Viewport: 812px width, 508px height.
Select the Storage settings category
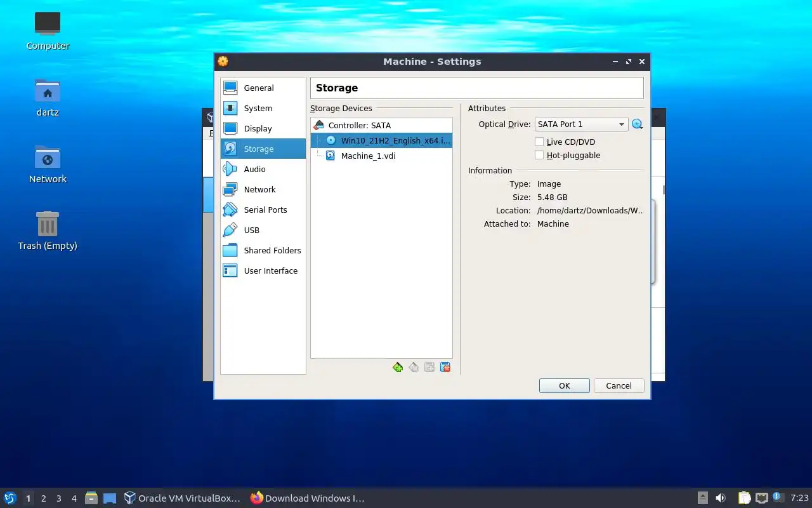(263, 149)
